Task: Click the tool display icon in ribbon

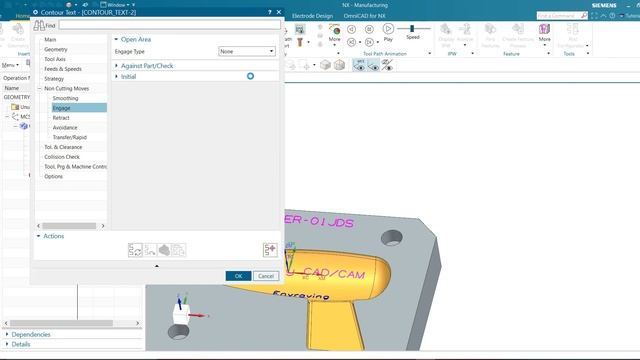Action: click(300, 42)
